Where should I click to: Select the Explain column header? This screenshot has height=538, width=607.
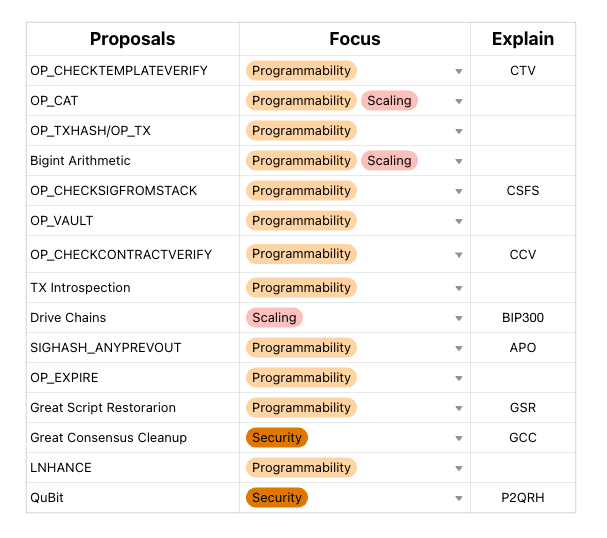tap(522, 39)
